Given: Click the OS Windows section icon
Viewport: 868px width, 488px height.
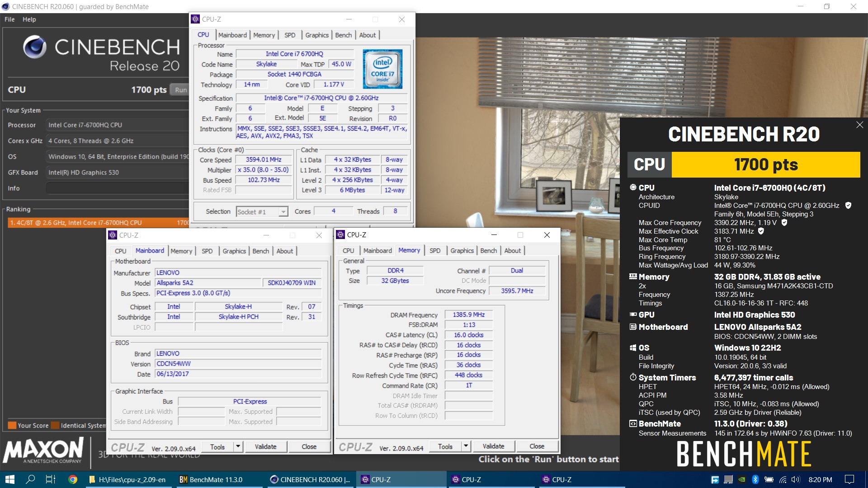Looking at the screenshot, I should (x=633, y=348).
